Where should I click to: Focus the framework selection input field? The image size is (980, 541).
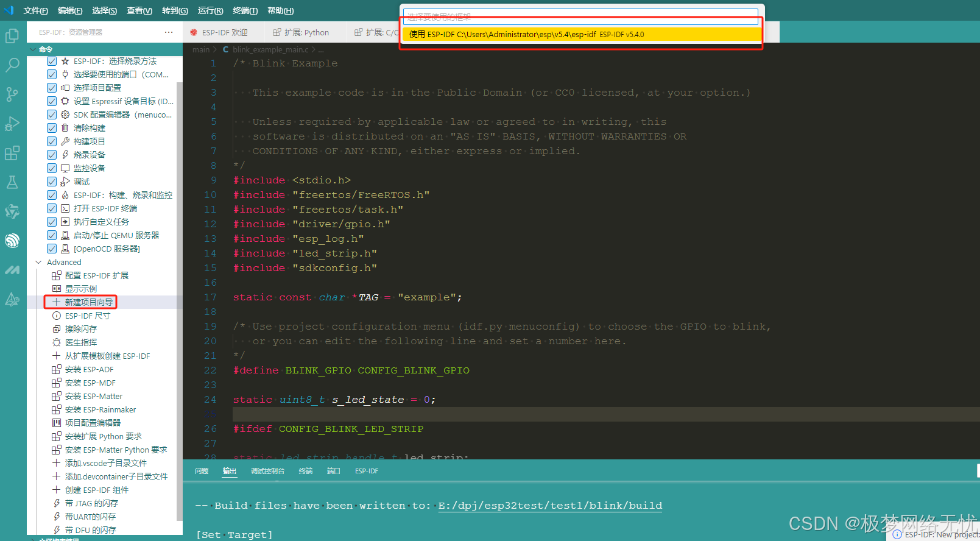(x=580, y=16)
